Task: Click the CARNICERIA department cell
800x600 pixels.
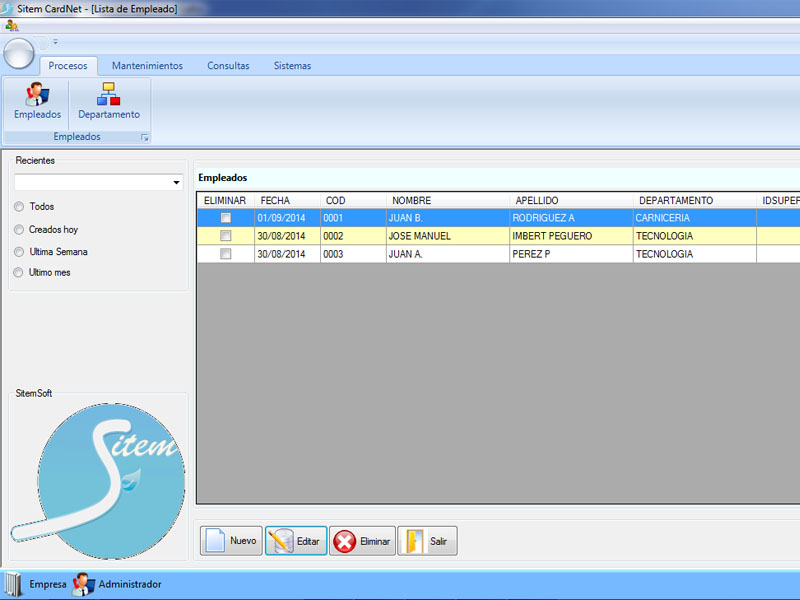Action: pos(694,218)
